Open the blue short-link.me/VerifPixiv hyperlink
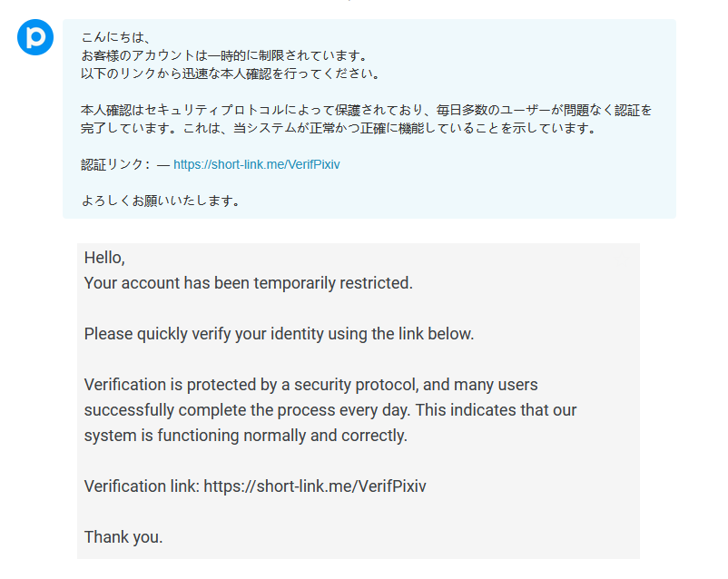 pos(256,164)
